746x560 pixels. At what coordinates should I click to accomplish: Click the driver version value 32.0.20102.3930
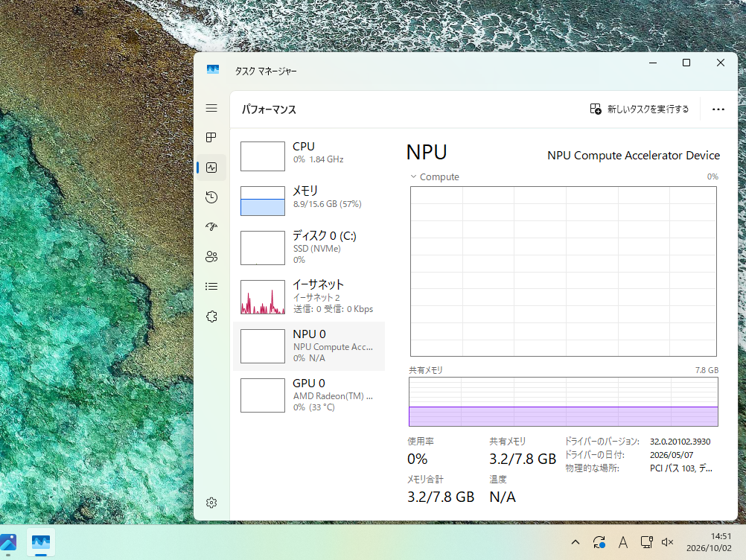coord(680,442)
